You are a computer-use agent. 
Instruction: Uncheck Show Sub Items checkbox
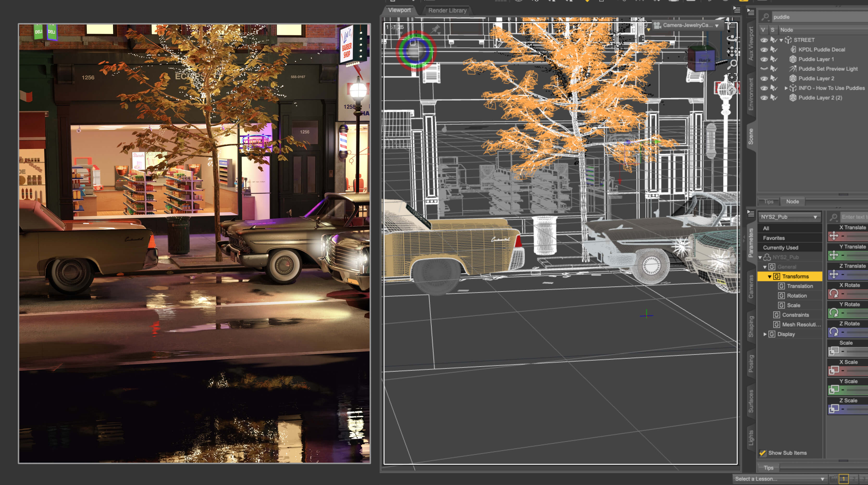click(763, 453)
